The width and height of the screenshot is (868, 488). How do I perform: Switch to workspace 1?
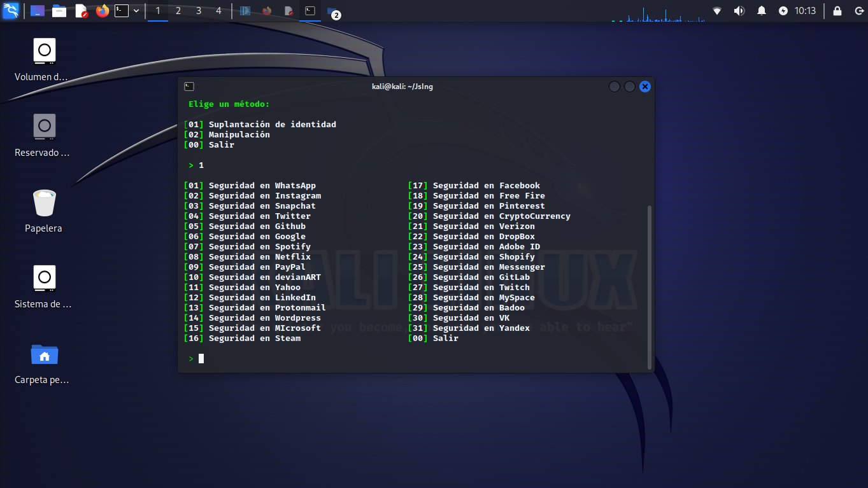point(158,11)
